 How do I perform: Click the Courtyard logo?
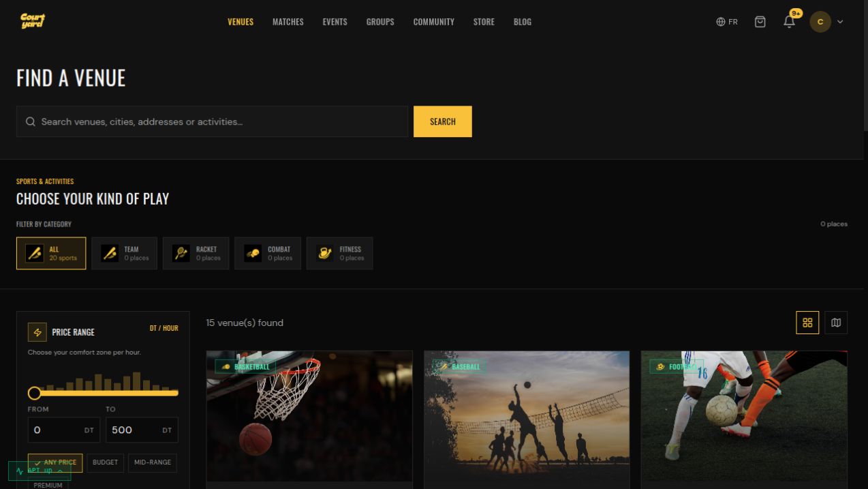(33, 22)
